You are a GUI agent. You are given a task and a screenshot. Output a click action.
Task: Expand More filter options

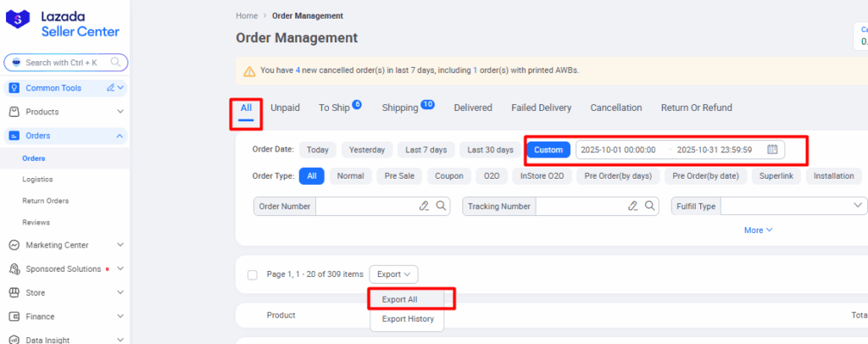click(x=758, y=230)
